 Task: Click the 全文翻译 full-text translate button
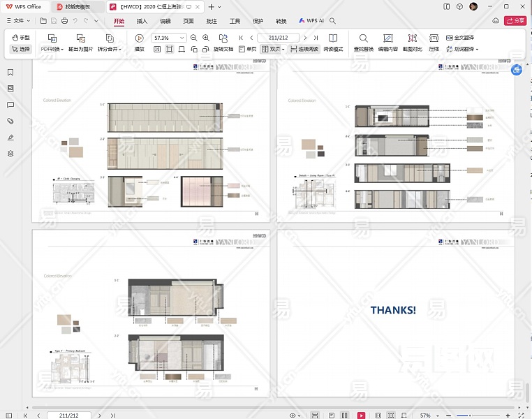coord(459,38)
